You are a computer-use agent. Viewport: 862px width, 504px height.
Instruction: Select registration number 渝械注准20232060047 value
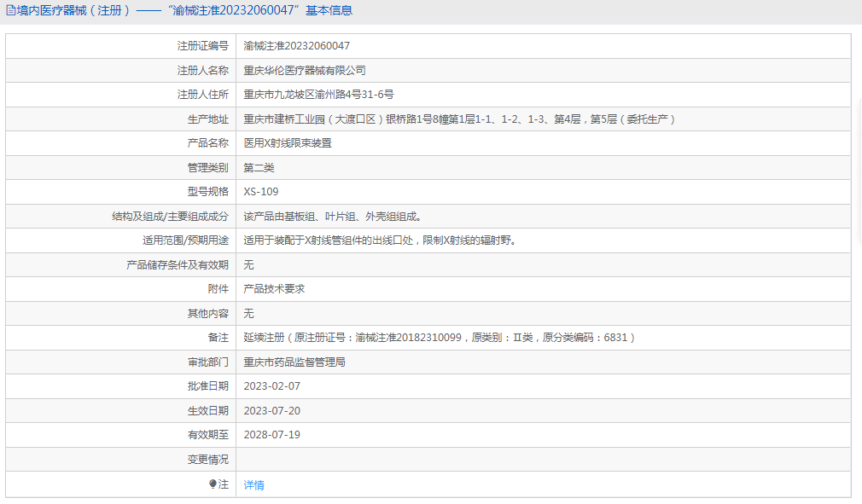tap(297, 46)
